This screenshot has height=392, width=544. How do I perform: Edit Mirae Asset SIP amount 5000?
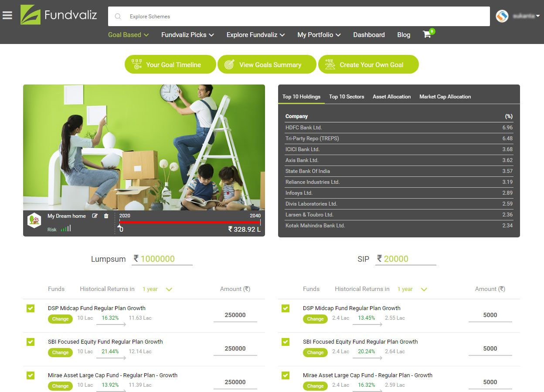coord(490,382)
